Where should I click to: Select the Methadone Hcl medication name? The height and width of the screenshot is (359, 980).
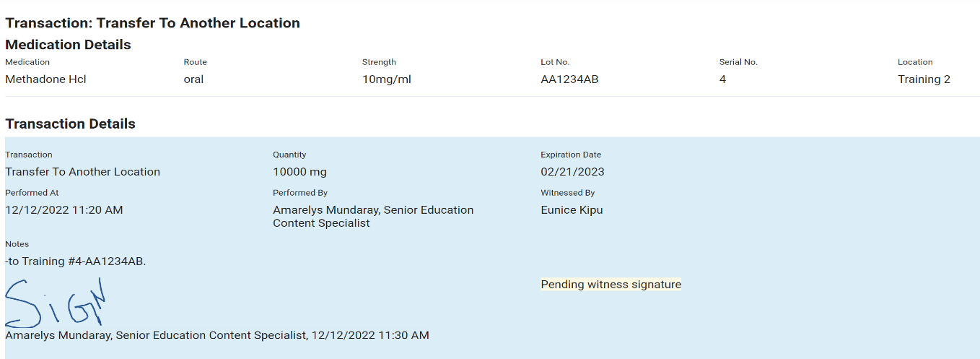click(x=45, y=79)
